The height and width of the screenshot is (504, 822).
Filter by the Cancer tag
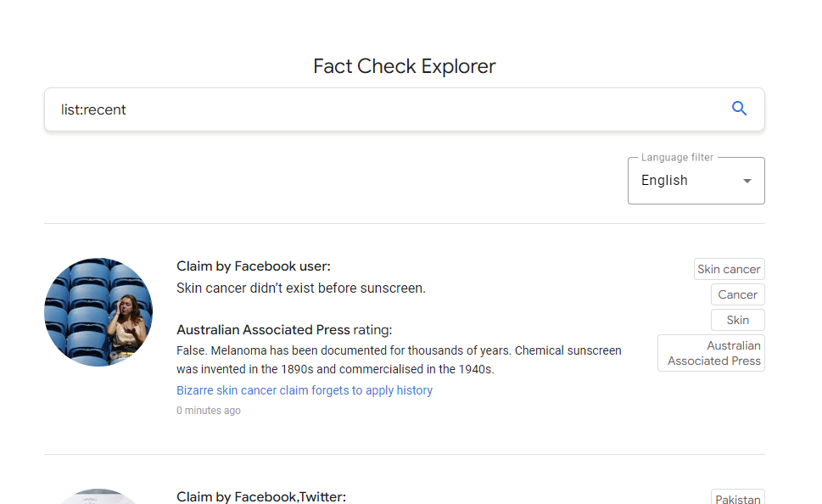tap(738, 294)
